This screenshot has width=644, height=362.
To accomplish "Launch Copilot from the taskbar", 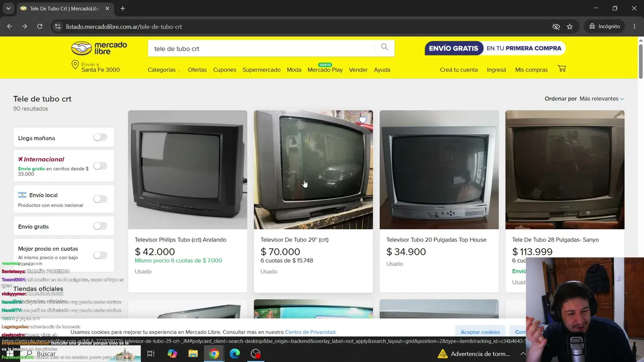I will tap(172, 354).
